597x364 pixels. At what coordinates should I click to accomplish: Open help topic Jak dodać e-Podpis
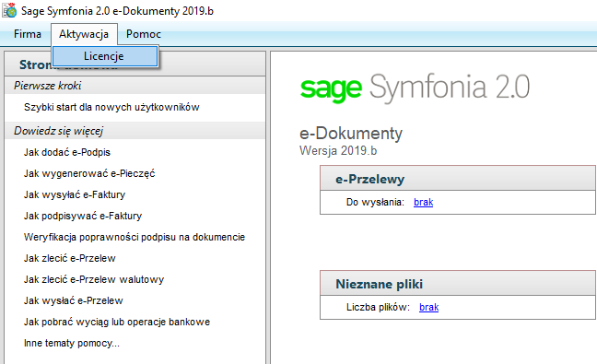click(x=67, y=152)
